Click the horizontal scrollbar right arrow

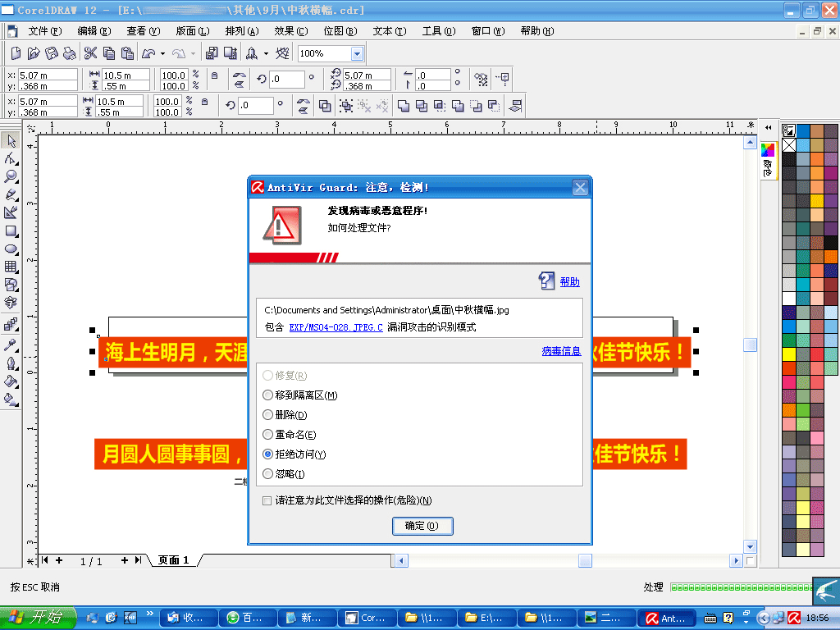pyautogui.click(x=736, y=560)
